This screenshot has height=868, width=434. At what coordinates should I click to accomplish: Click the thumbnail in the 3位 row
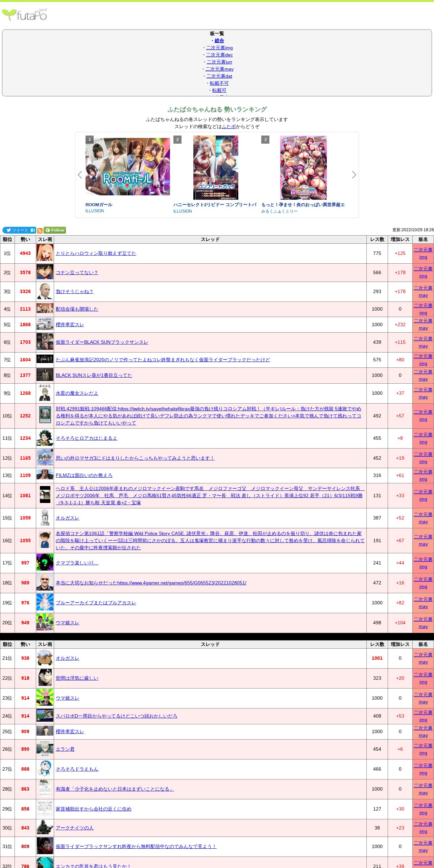pos(45,291)
